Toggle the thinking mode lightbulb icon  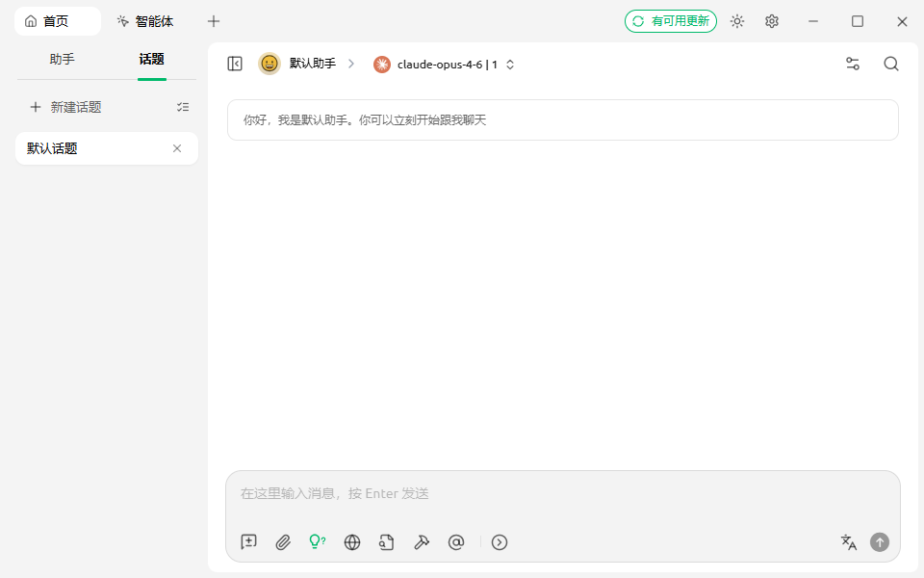coord(318,541)
